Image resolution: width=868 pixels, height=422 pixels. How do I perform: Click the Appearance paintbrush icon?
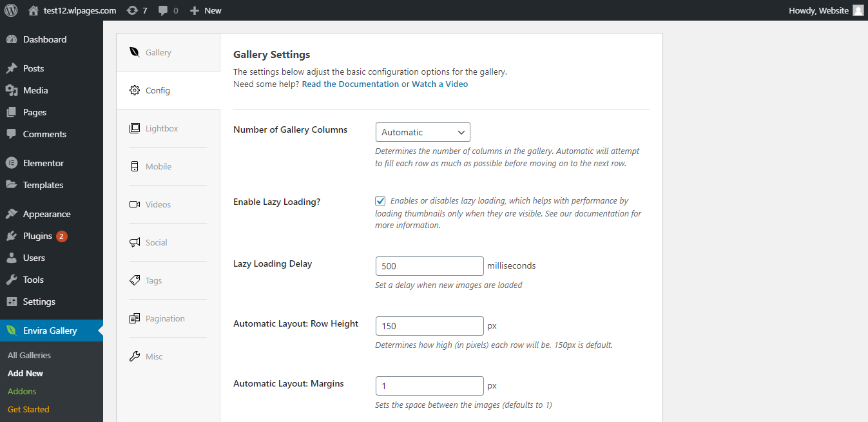point(12,214)
